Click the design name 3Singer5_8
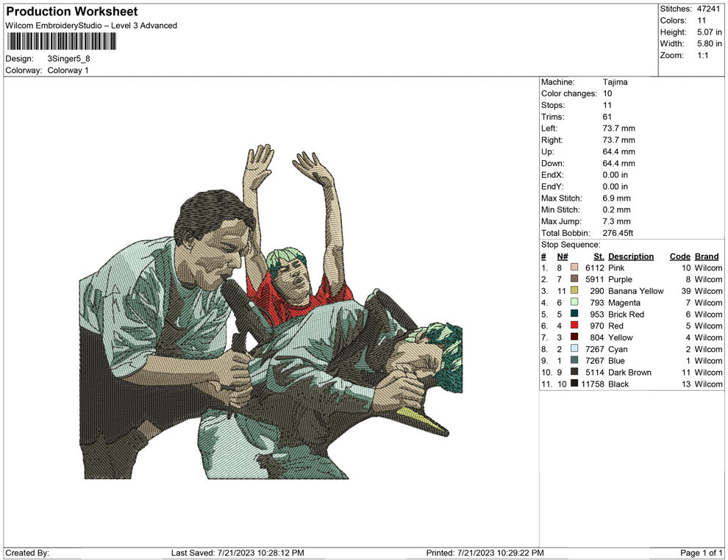Screen dimensions: 728x560 [x=68, y=59]
